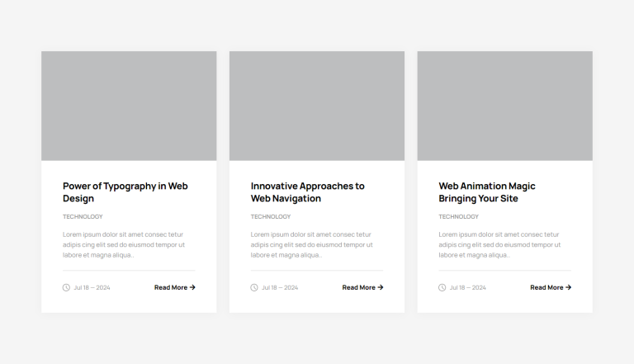Click the clock icon on the Web Navigation card
634x364 pixels.
(x=254, y=287)
